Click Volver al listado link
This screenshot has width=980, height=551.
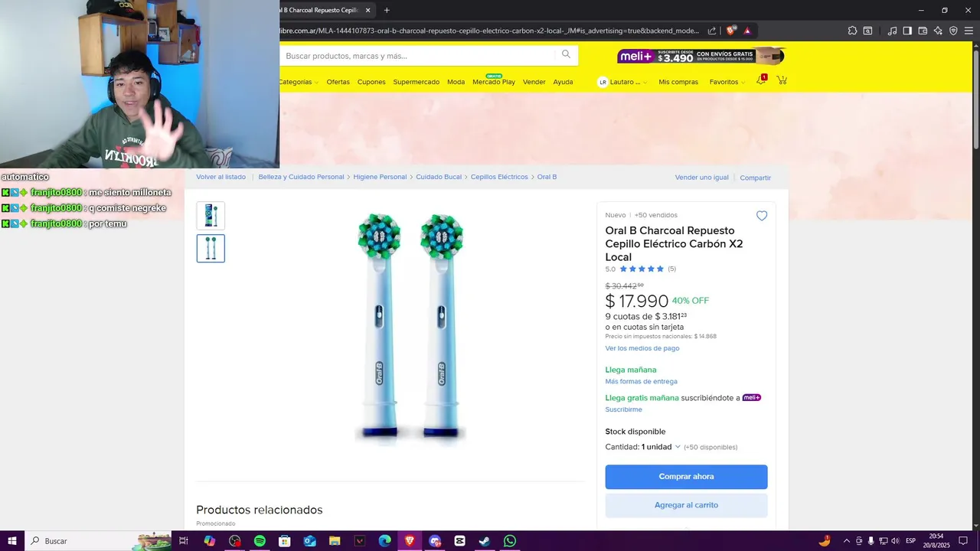click(220, 177)
